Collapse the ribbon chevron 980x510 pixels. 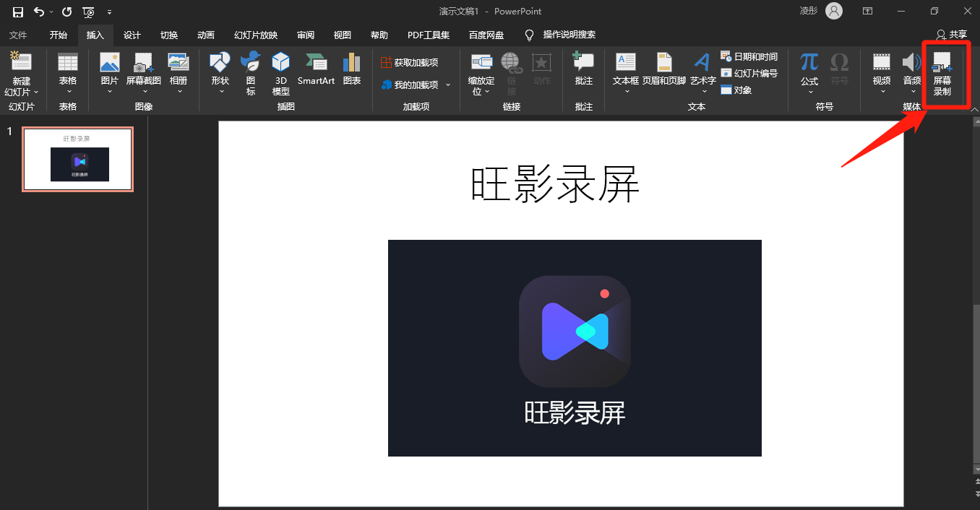point(973,109)
